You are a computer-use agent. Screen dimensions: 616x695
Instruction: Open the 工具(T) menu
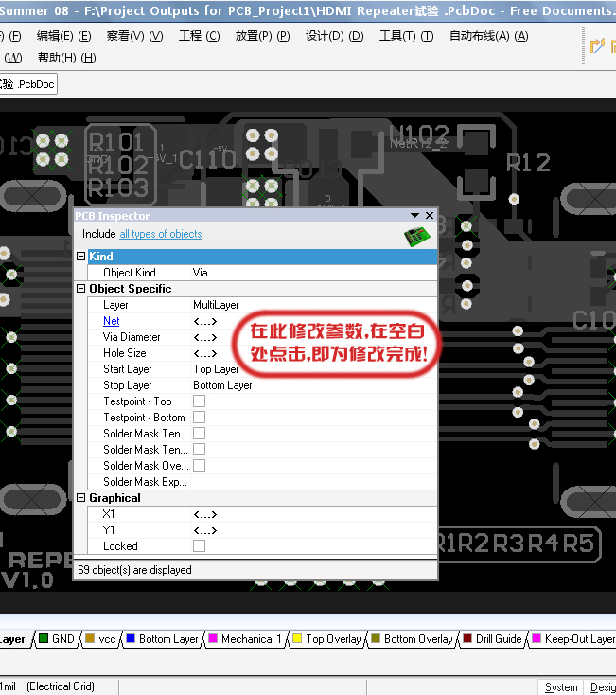click(406, 36)
